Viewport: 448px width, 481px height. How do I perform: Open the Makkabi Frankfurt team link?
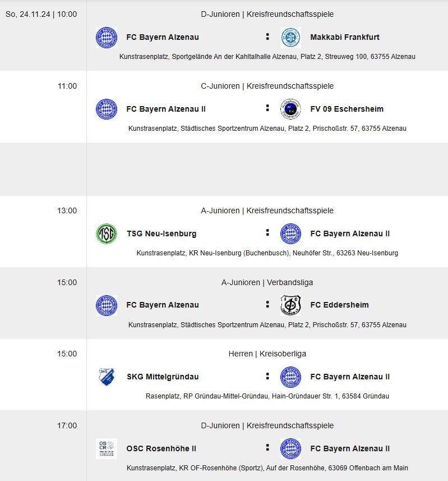pyautogui.click(x=345, y=37)
